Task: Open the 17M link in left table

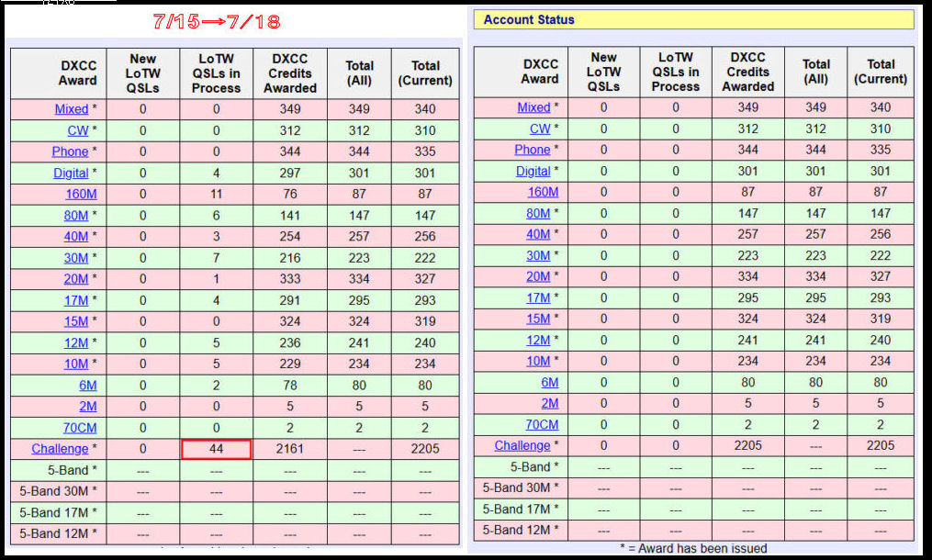Action: (76, 301)
